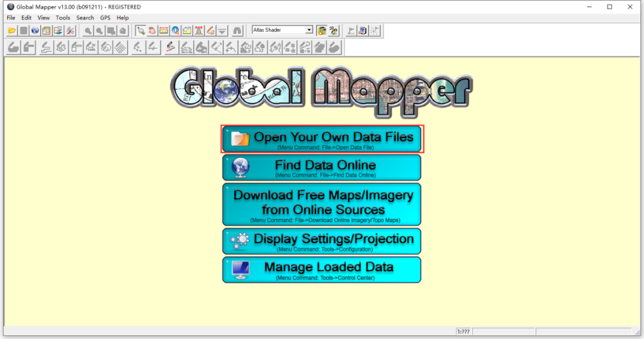The width and height of the screenshot is (644, 339).
Task: Click the Find Data Online button
Action: click(321, 167)
